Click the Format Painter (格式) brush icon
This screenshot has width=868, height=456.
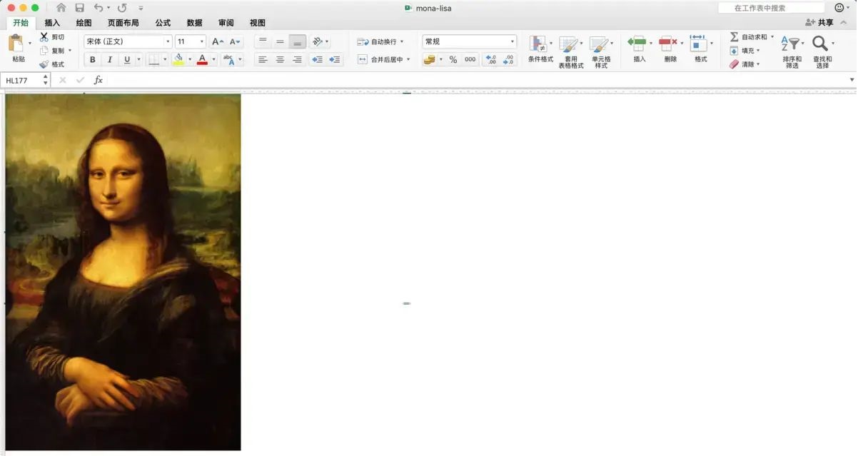[x=44, y=64]
